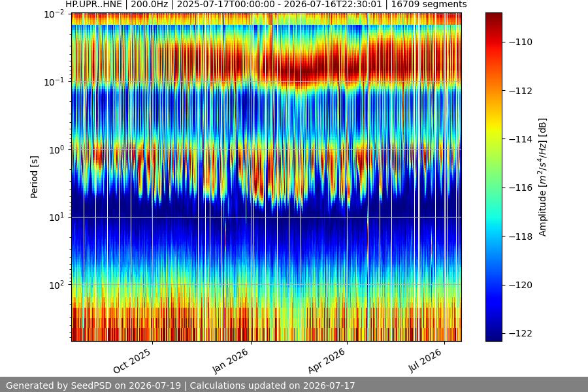Click the 10^1 period tick label

[57, 217]
